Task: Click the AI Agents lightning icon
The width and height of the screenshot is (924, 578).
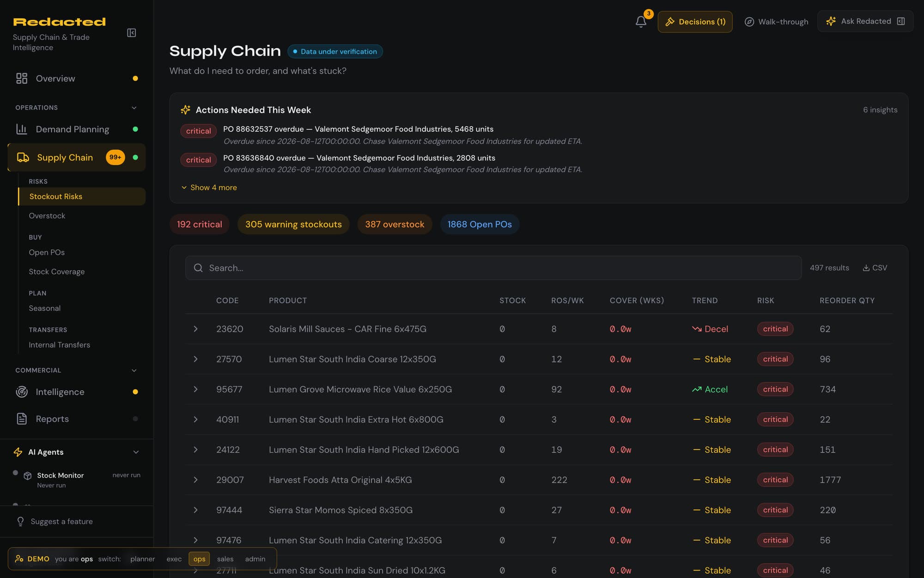Action: 18,452
